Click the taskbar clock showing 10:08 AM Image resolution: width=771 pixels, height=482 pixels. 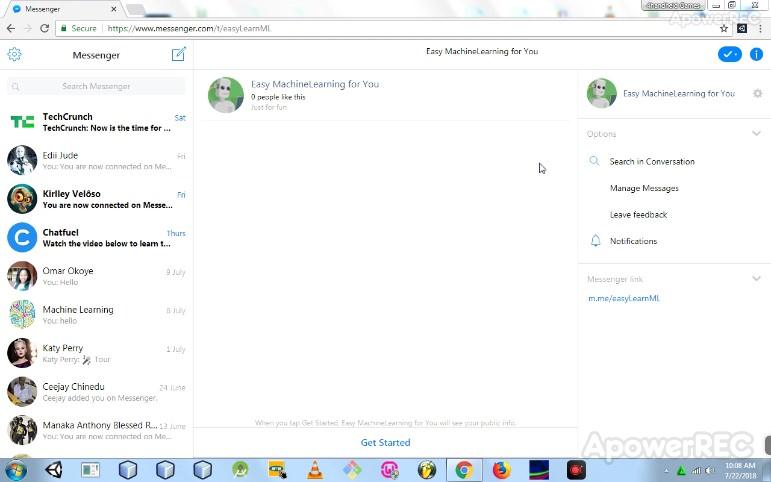(x=740, y=470)
